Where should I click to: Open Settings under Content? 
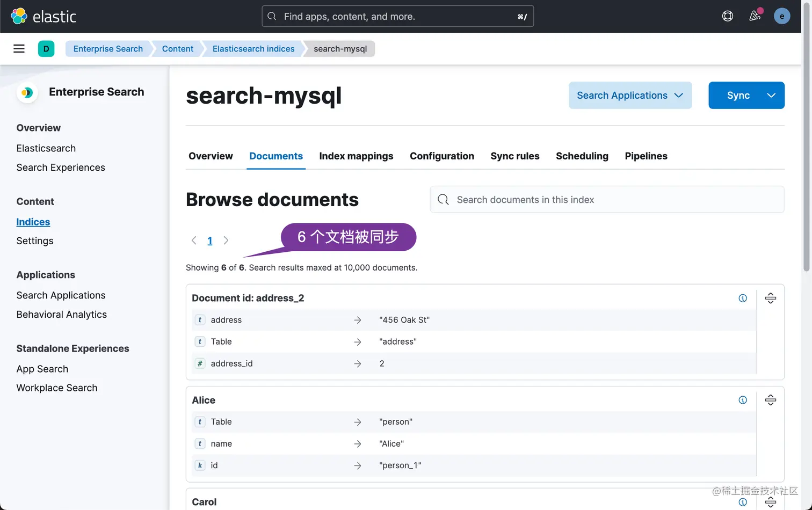35,241
